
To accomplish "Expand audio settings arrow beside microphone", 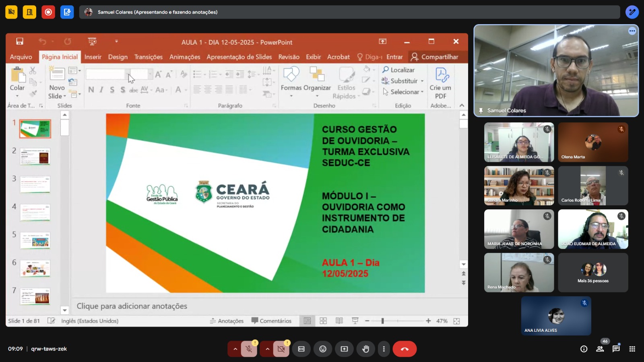I will coord(235,349).
